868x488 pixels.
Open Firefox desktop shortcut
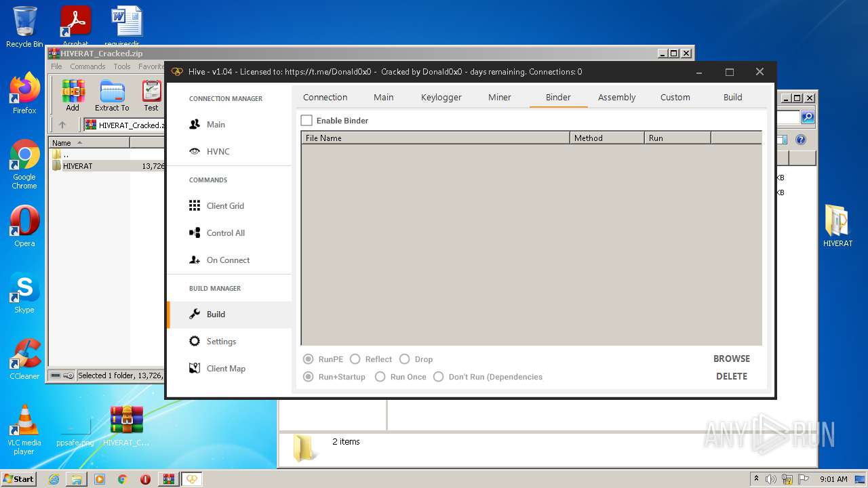click(x=24, y=94)
